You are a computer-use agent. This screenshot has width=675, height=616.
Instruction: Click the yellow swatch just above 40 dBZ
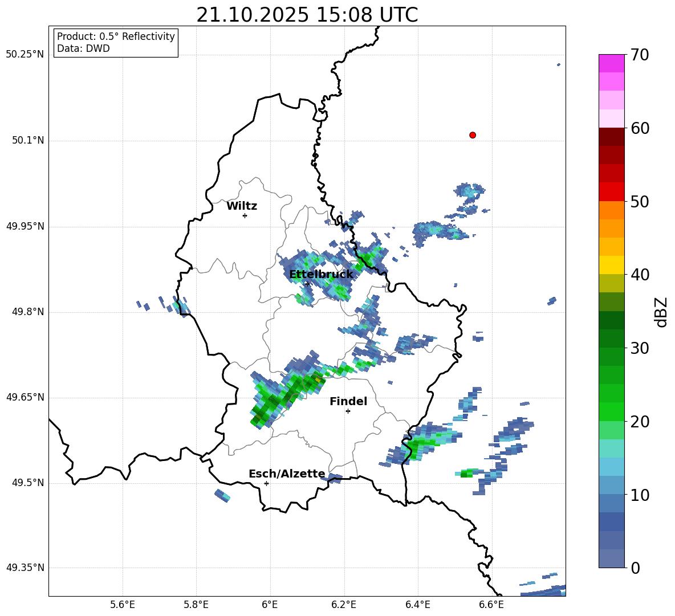[x=612, y=265]
